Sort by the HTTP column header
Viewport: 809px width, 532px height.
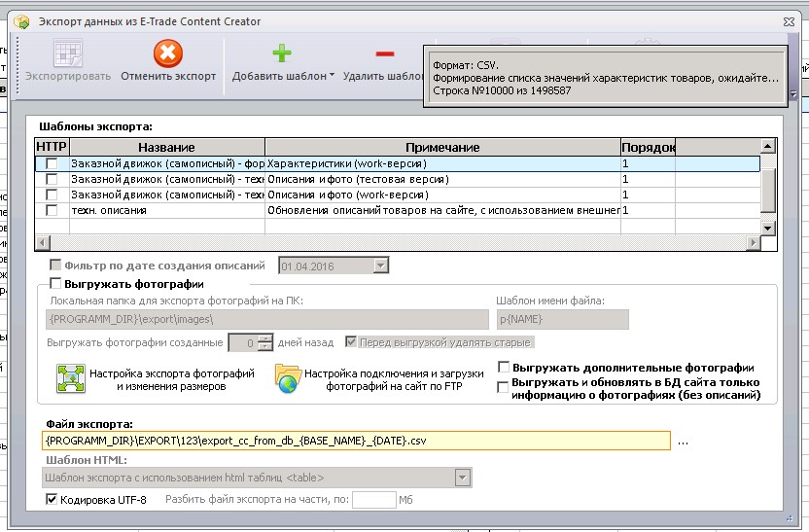(x=52, y=147)
